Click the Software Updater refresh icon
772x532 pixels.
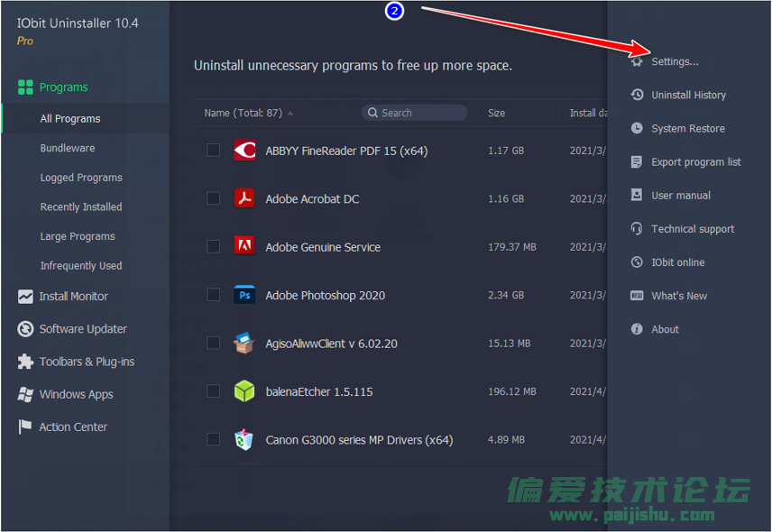coord(25,329)
